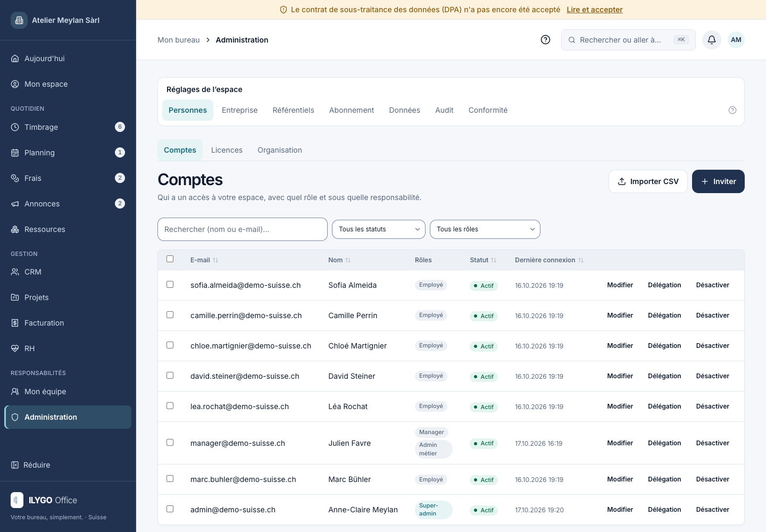This screenshot has width=766, height=532.
Task: Click Désactiver for Léa Rochat
Action: (x=713, y=406)
